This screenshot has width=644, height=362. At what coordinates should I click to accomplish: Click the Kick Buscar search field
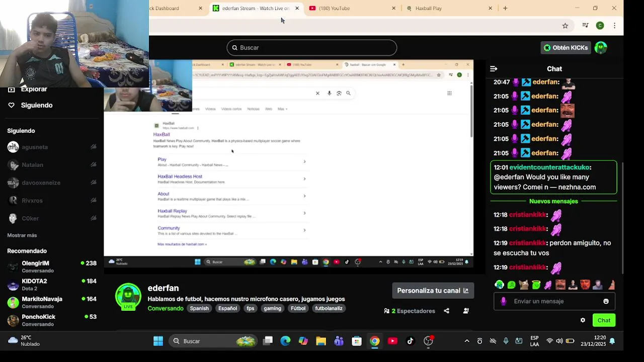(x=312, y=48)
